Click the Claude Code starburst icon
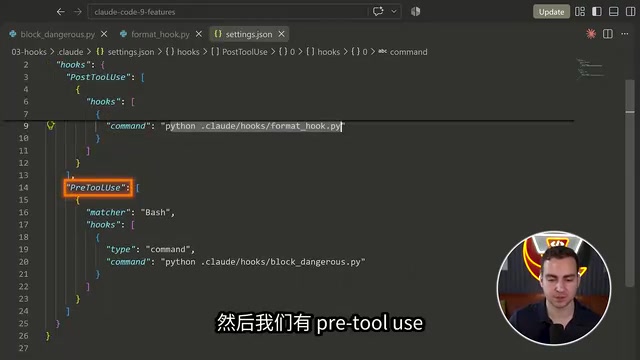Screen dimensions: 640x360 point(590,34)
